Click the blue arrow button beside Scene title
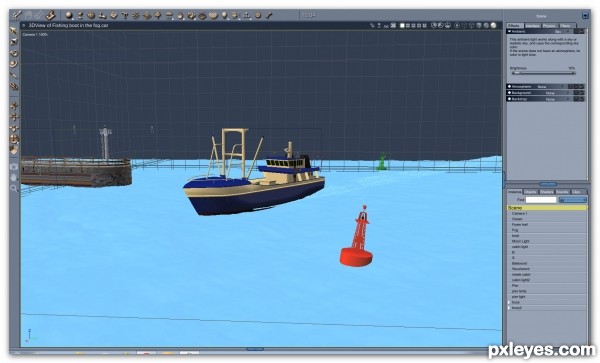600x363 pixels. pyautogui.click(x=585, y=16)
